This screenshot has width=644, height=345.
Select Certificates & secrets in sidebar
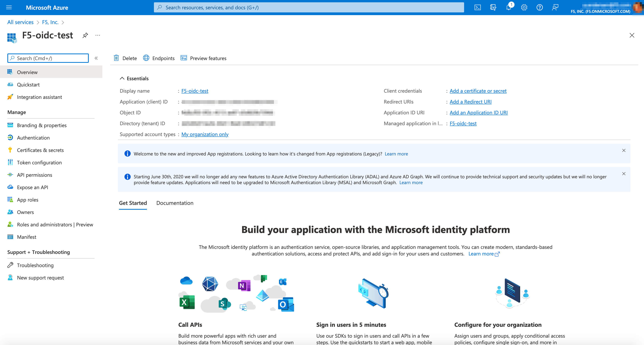click(x=40, y=150)
